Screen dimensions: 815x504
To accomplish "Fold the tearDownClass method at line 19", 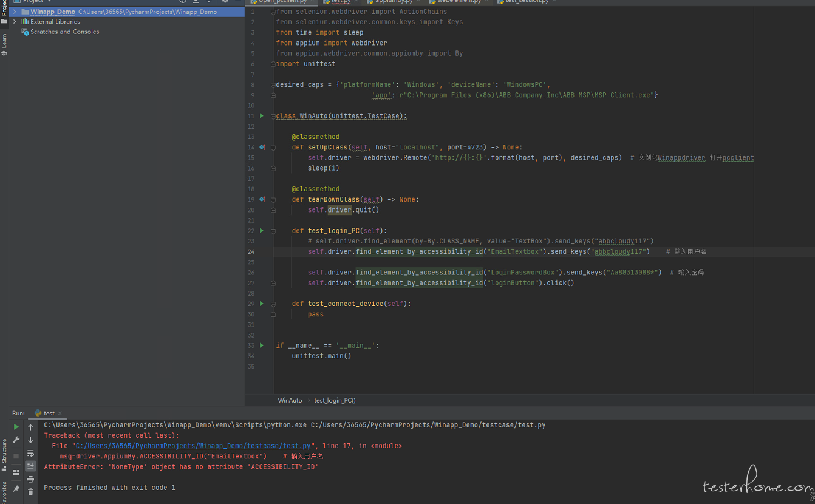I will pyautogui.click(x=273, y=199).
